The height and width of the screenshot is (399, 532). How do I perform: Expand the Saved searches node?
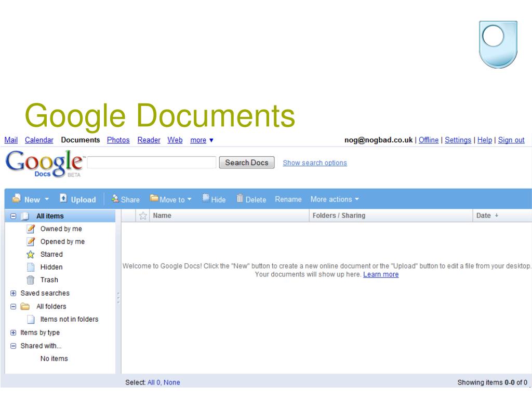pyautogui.click(x=13, y=293)
